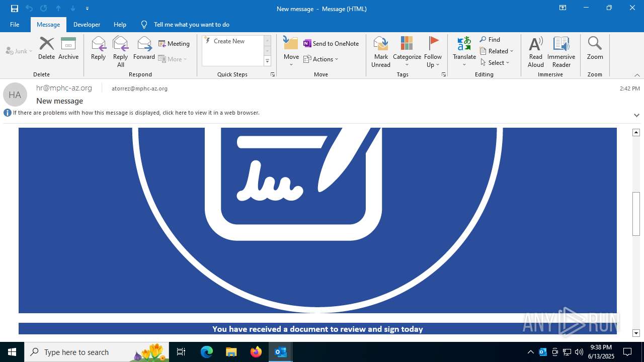The height and width of the screenshot is (362, 644).
Task: Mark message as Unread
Action: [381, 52]
